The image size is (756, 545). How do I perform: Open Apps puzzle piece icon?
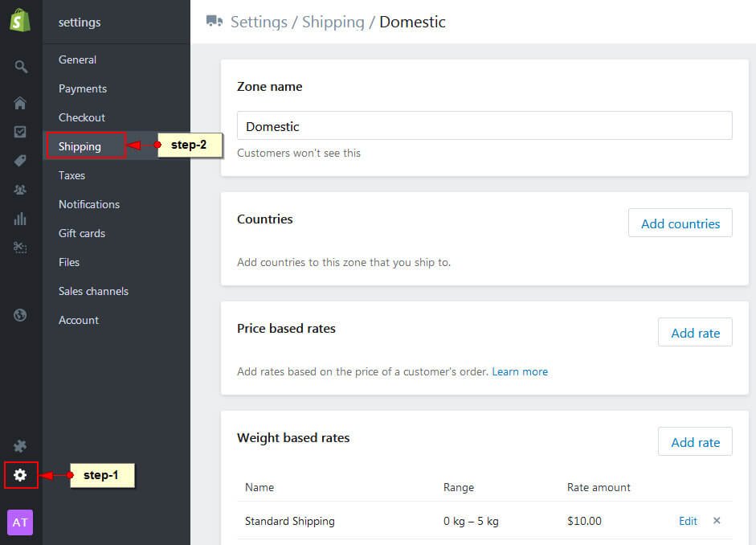(20, 446)
